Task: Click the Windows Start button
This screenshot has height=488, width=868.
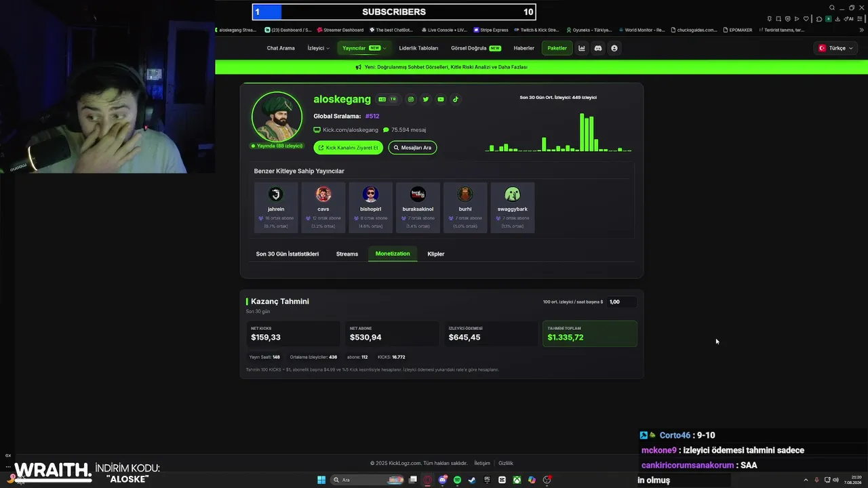Action: click(x=321, y=480)
